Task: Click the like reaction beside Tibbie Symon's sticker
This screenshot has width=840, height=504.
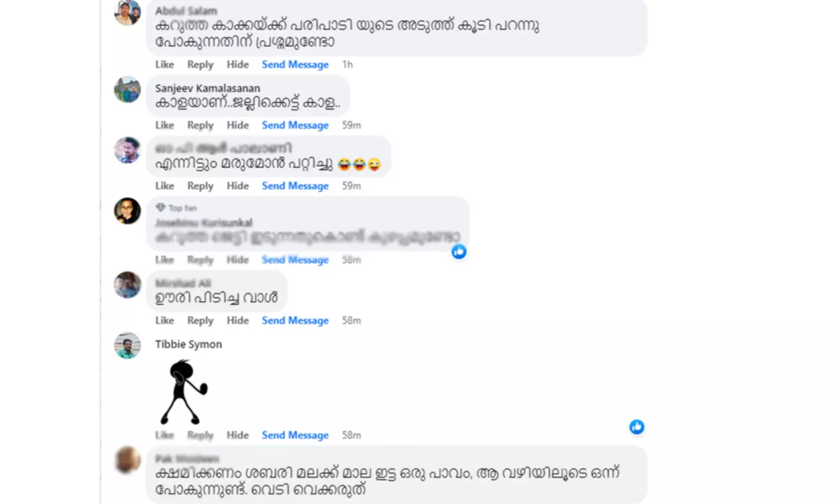Action: click(637, 427)
